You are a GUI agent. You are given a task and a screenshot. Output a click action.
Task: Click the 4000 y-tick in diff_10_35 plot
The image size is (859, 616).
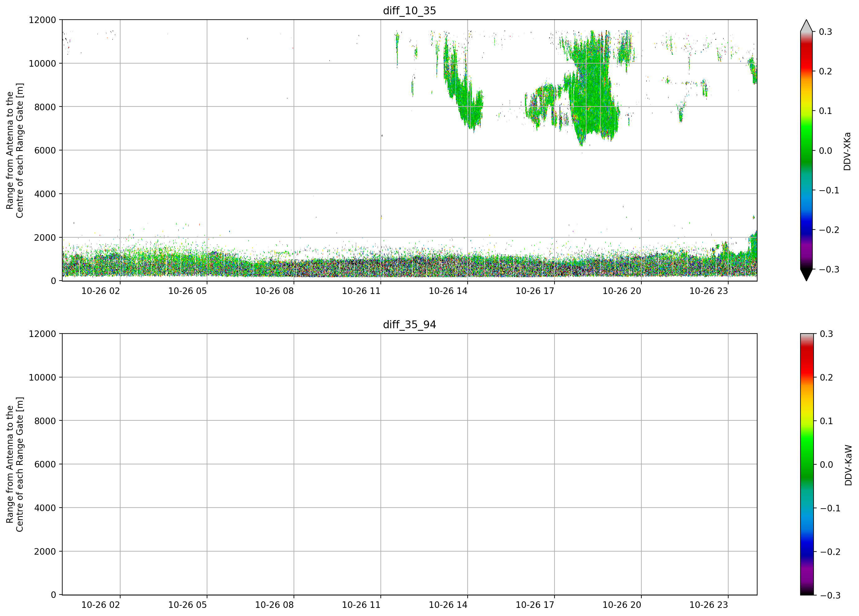tap(45, 194)
